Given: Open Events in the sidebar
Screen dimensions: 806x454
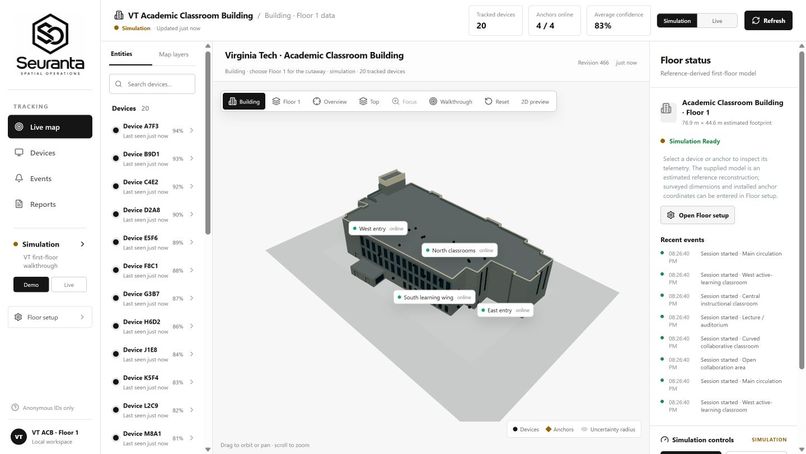Looking at the screenshot, I should [50, 178].
